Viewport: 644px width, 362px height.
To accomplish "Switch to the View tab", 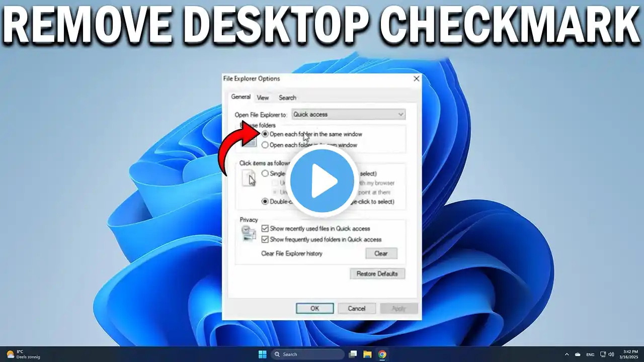I will [263, 98].
